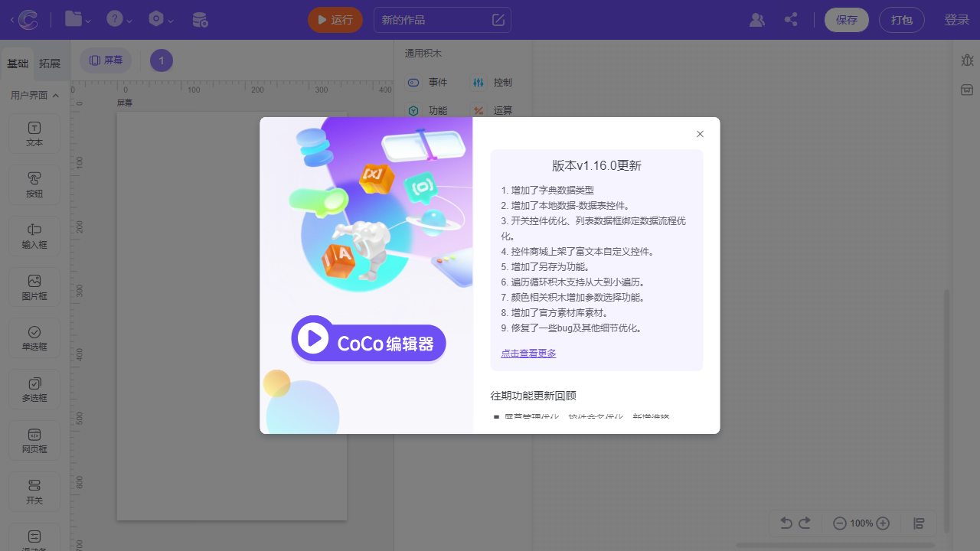Click the edit pencil icon beside project name
980x551 pixels.
(x=498, y=20)
